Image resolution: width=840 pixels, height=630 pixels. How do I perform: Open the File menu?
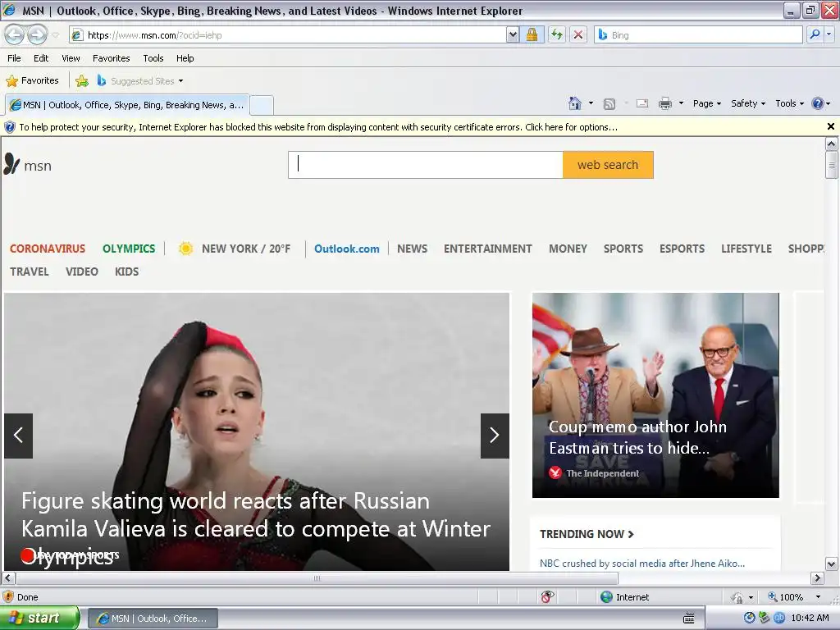click(14, 58)
